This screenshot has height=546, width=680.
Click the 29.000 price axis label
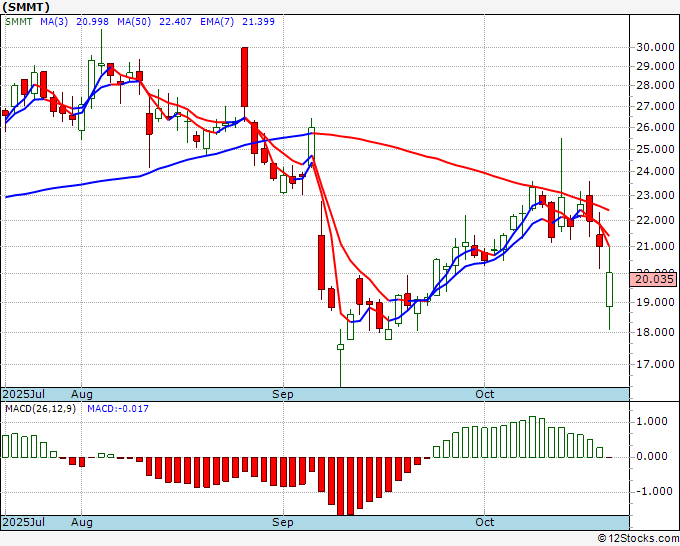point(655,66)
